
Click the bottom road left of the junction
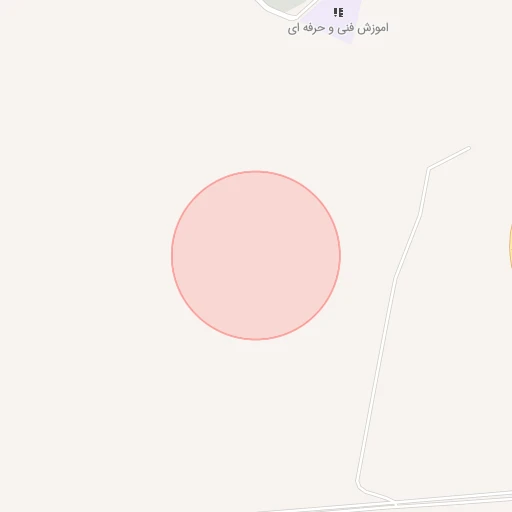pos(333,508)
